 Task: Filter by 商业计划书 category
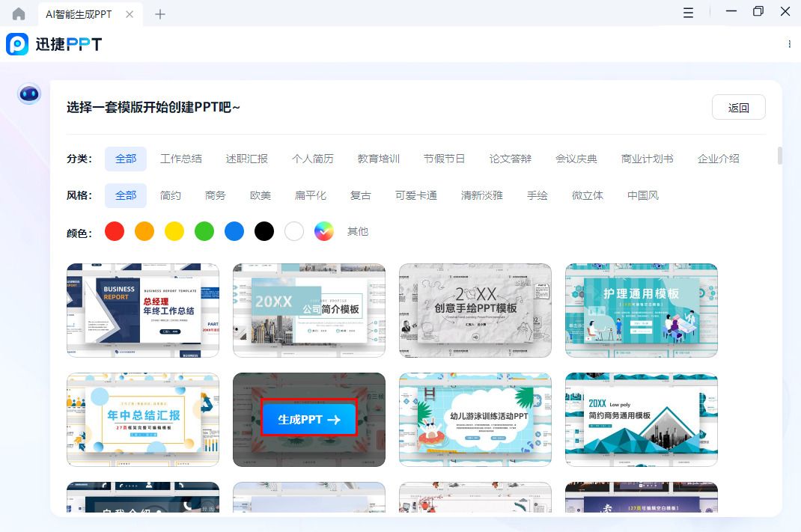(648, 159)
